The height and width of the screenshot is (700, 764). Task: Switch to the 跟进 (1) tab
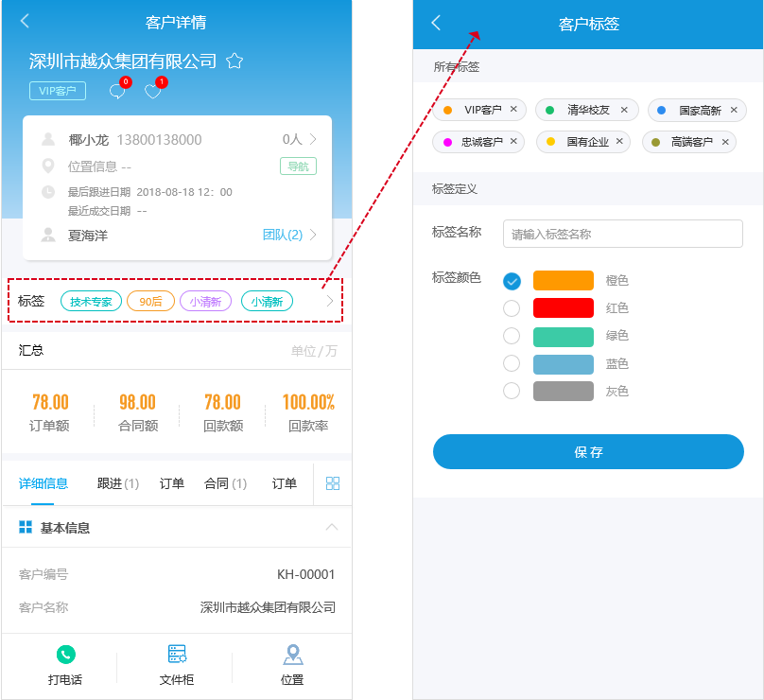[118, 483]
